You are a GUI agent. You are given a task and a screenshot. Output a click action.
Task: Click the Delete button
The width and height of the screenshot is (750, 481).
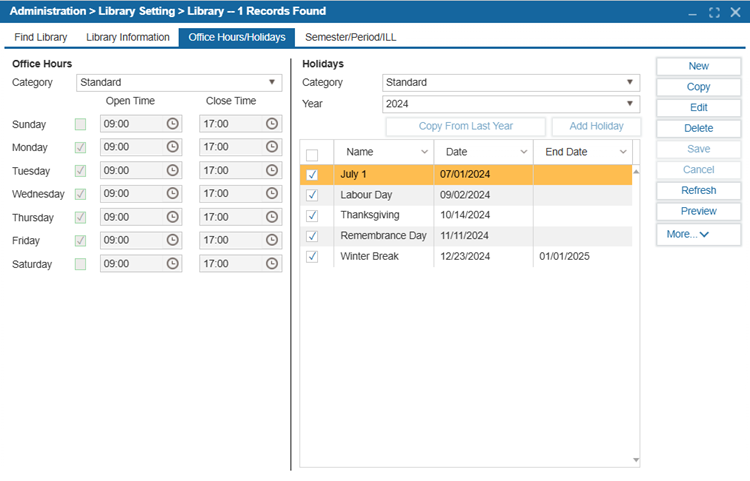(x=698, y=128)
